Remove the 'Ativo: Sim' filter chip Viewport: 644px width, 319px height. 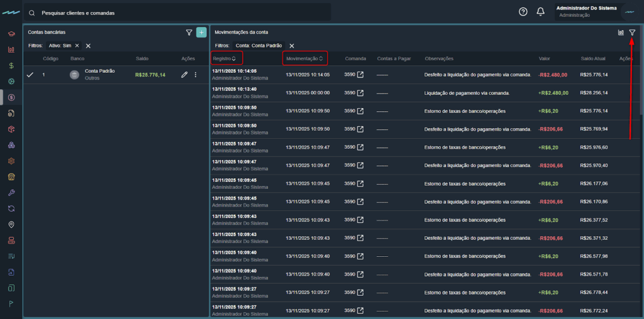tap(77, 46)
